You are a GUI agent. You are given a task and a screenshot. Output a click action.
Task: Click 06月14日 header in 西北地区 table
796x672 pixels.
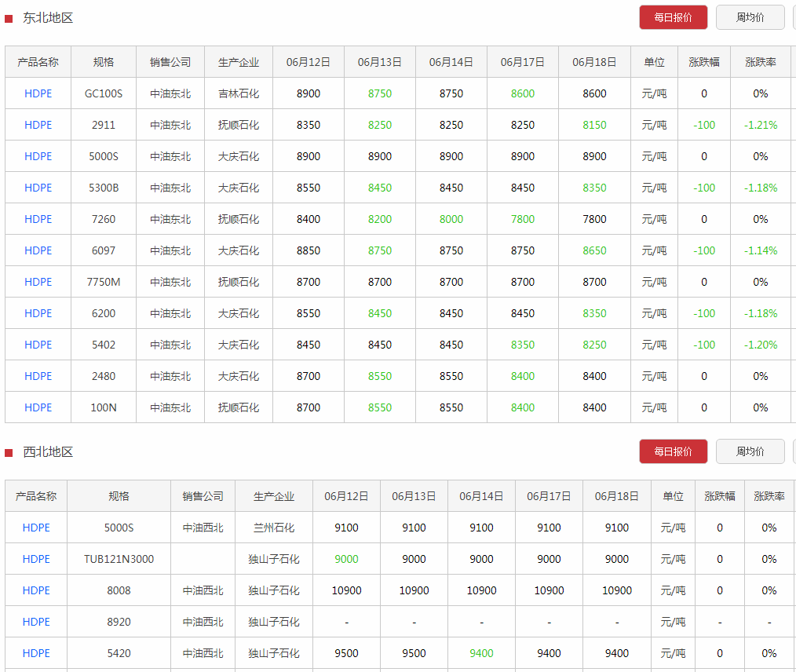(481, 496)
